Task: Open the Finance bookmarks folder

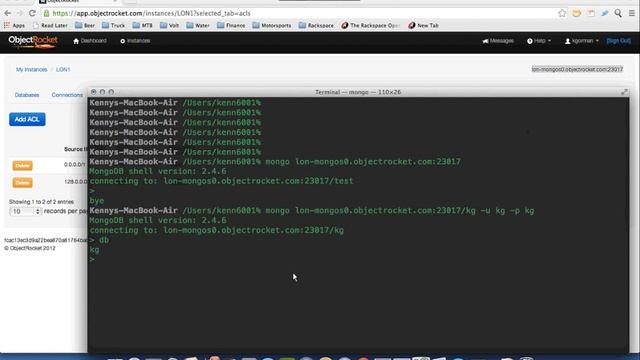Action: [231, 25]
